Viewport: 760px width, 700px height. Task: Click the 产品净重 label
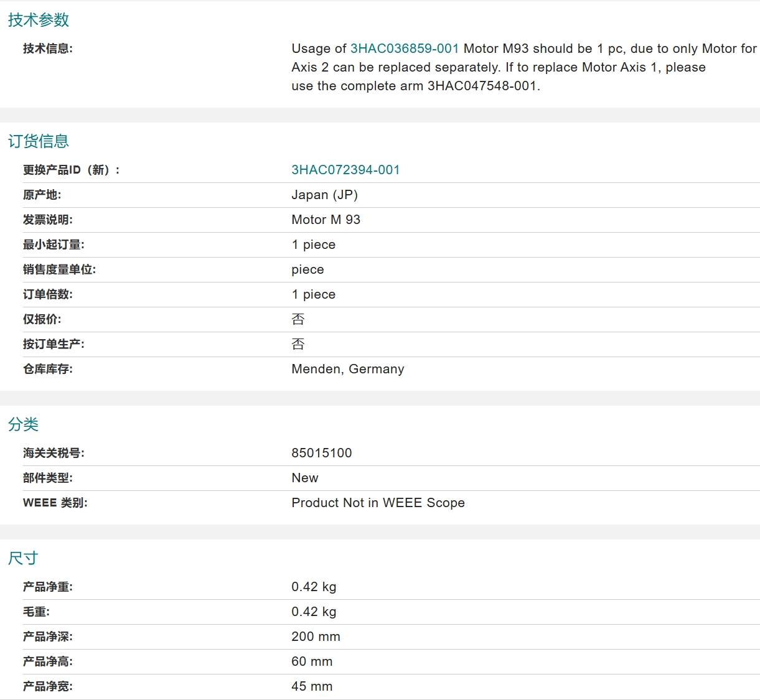[x=48, y=587]
